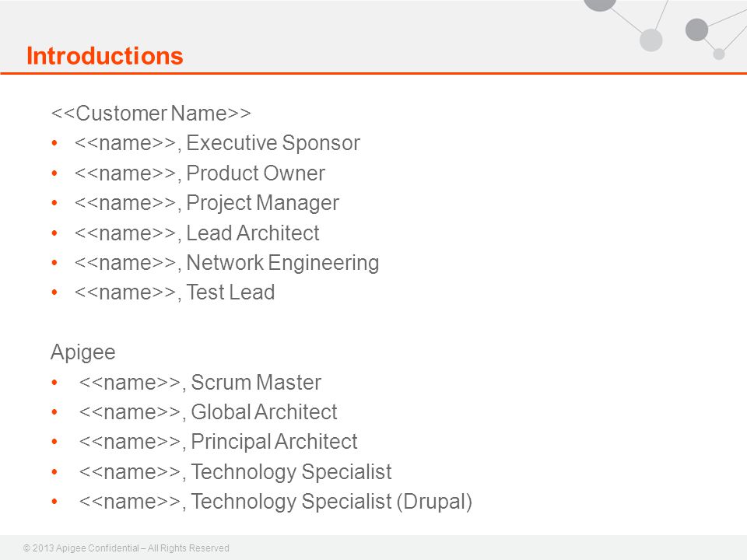Image resolution: width=747 pixels, height=560 pixels.
Task: Click the orange divider line below the title
Action: click(373, 73)
